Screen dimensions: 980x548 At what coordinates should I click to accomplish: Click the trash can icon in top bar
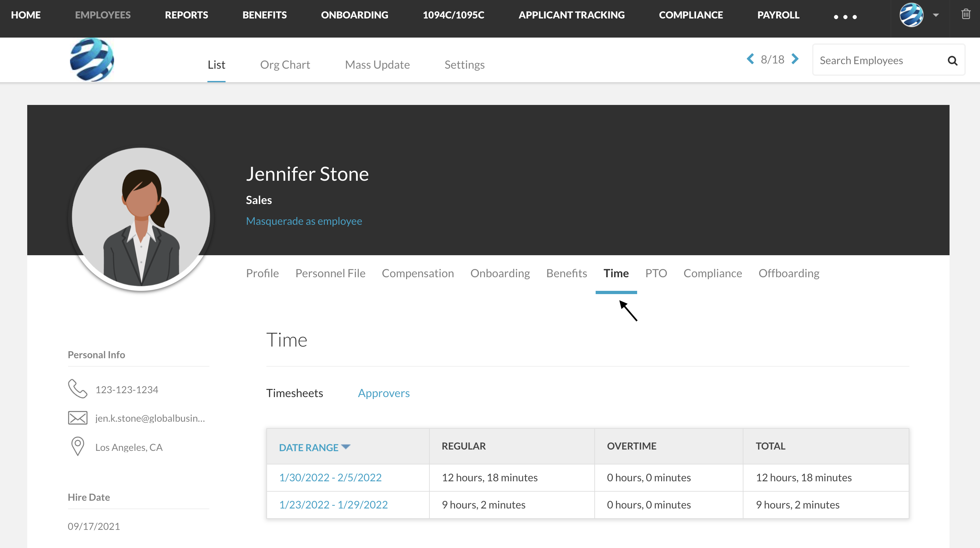tap(965, 15)
